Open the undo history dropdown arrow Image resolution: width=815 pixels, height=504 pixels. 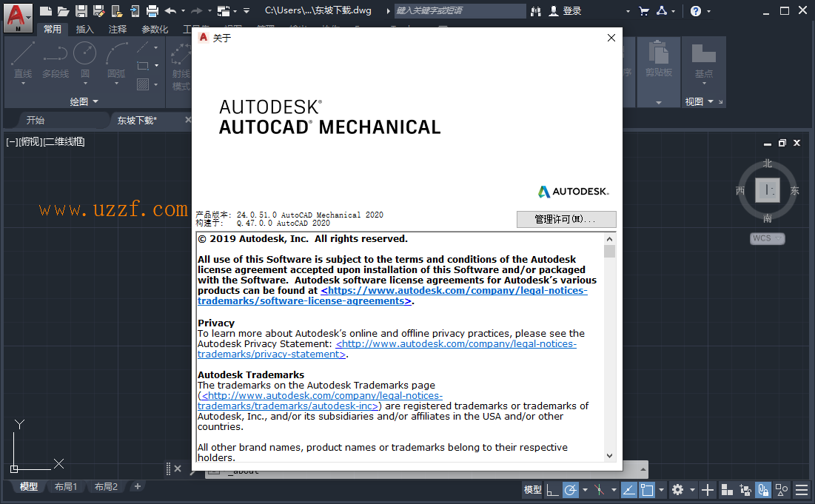(183, 10)
